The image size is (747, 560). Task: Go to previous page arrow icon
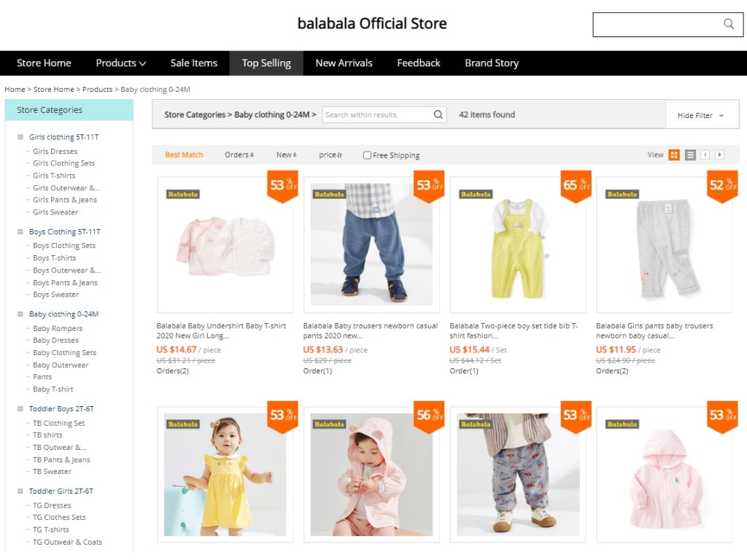coord(705,155)
